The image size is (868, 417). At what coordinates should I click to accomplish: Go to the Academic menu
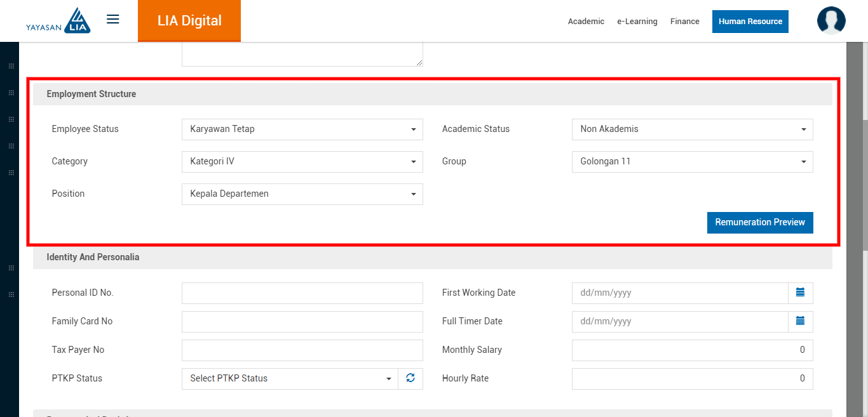click(x=586, y=22)
